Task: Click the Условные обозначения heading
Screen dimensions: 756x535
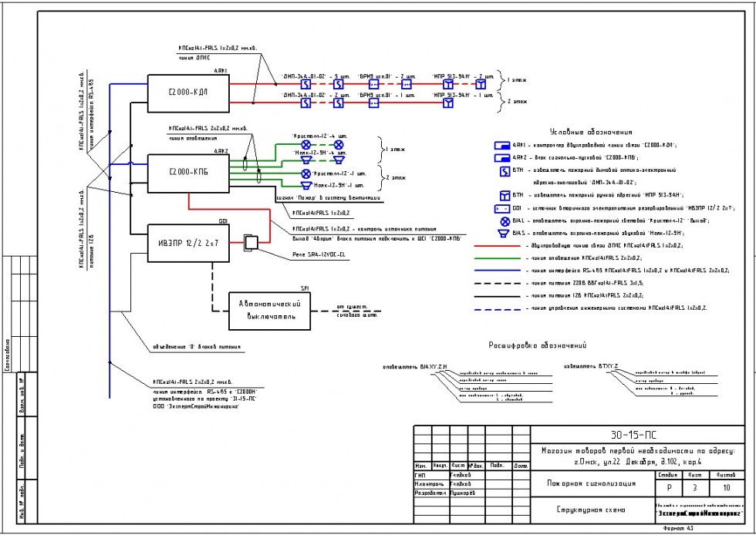Action: coord(590,132)
